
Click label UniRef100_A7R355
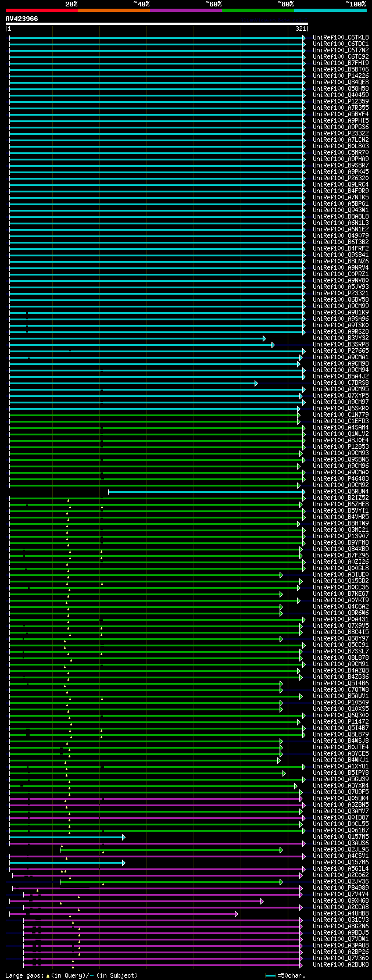pyautogui.click(x=341, y=108)
